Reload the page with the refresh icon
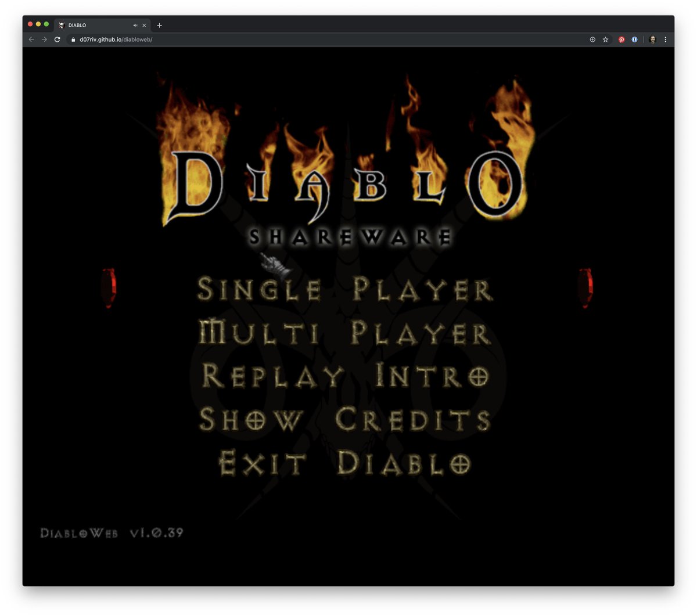The height and width of the screenshot is (616, 697). tap(57, 39)
